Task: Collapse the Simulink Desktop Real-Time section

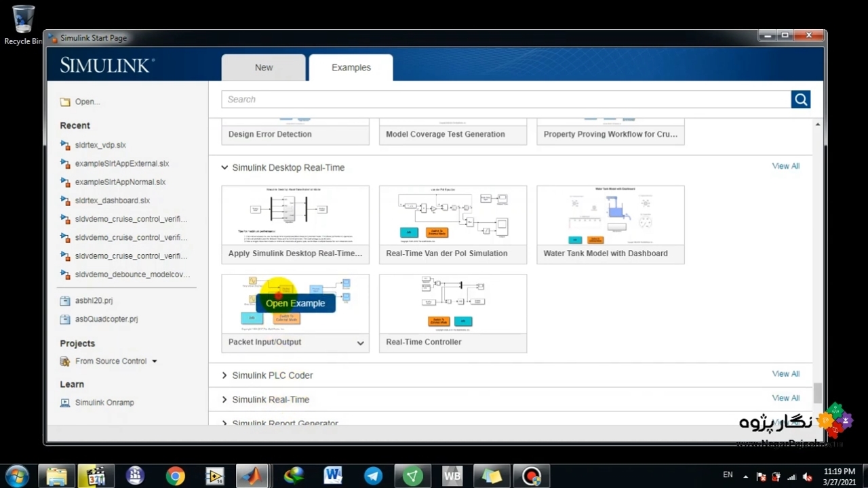Action: (224, 167)
